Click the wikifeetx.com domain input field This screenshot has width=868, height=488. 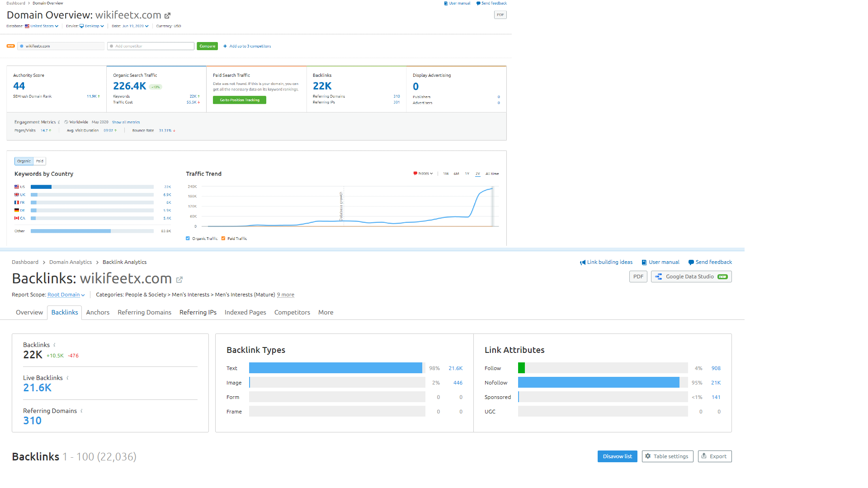point(61,46)
